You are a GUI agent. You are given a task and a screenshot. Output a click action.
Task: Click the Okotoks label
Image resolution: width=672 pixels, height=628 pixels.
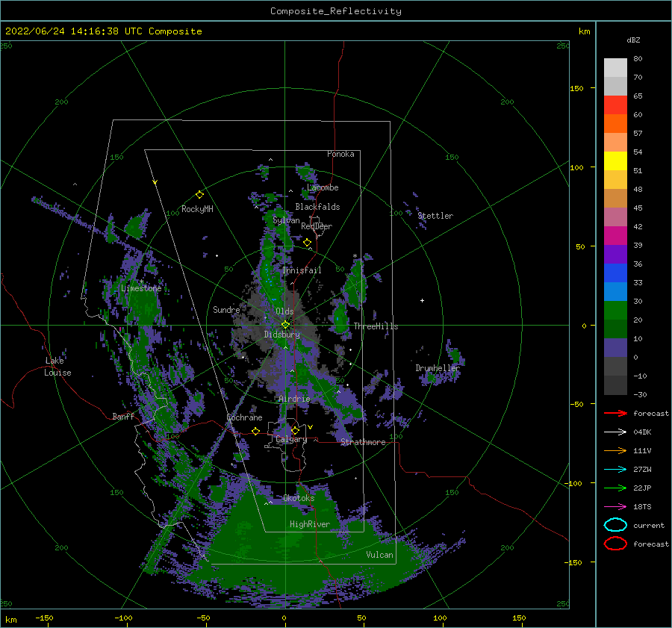tap(299, 498)
